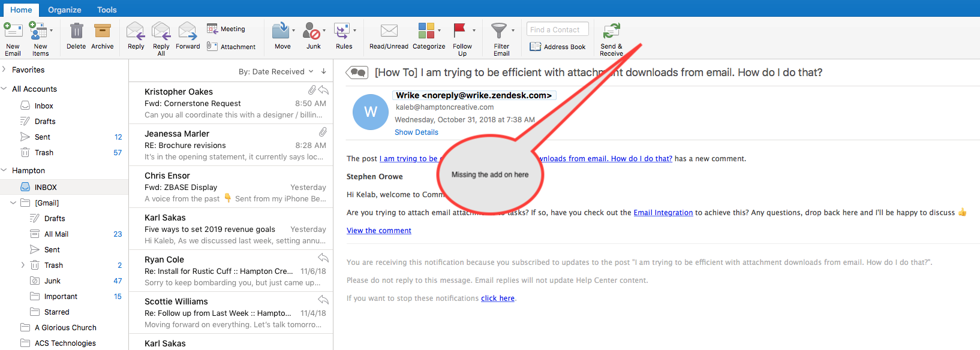
Task: Toggle the sort order arrow
Action: (x=324, y=71)
